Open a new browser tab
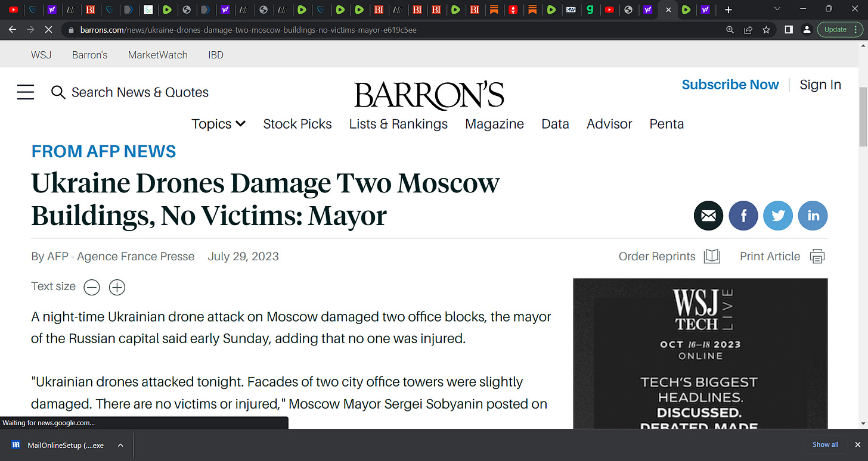 (728, 10)
